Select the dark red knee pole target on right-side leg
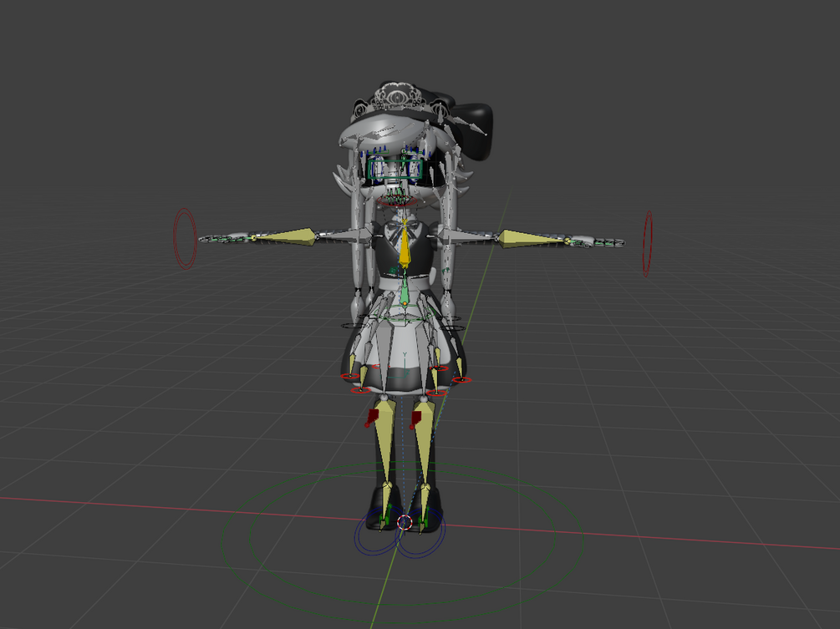 point(415,419)
